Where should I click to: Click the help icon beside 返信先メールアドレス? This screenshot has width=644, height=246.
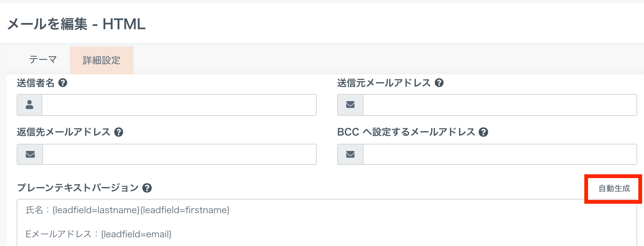tap(119, 132)
